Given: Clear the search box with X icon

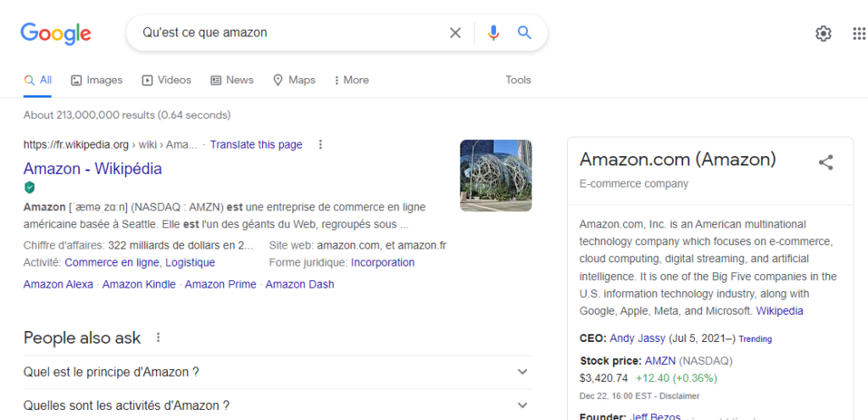Looking at the screenshot, I should coord(455,33).
